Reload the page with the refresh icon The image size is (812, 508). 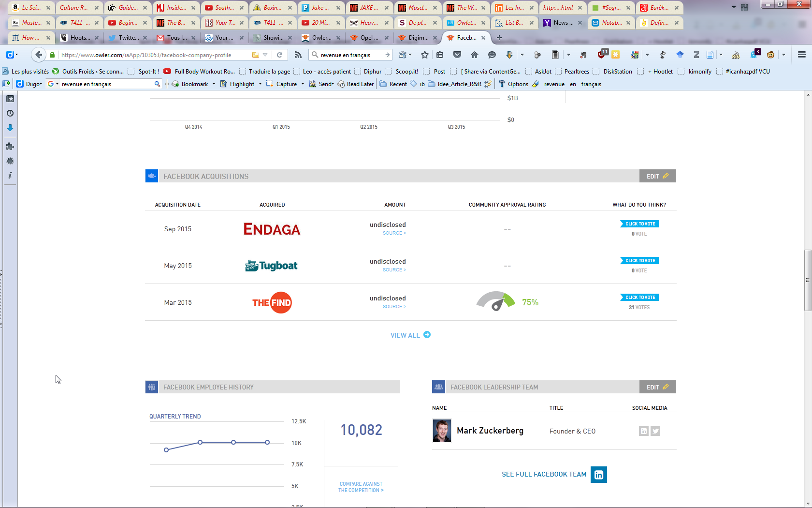[x=279, y=55]
